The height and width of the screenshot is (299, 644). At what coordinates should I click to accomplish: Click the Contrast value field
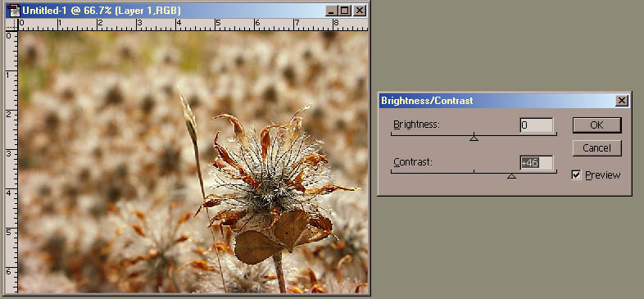[x=537, y=163]
